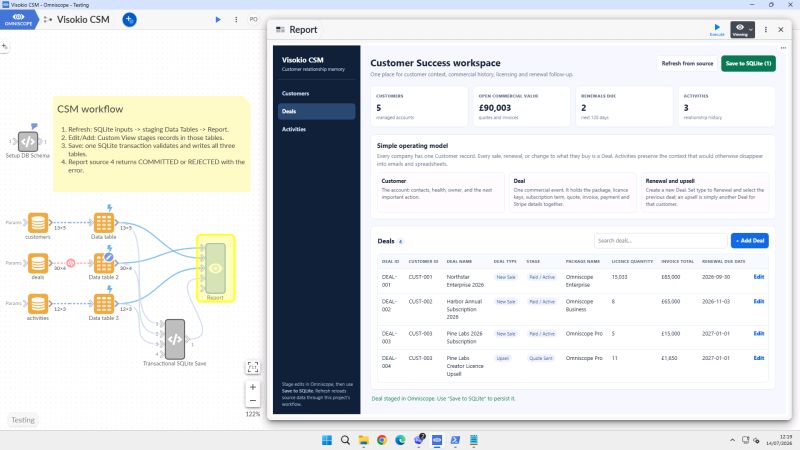Click the lightning icon above Data table
Viewport: 800px width, 450px height.
click(109, 208)
